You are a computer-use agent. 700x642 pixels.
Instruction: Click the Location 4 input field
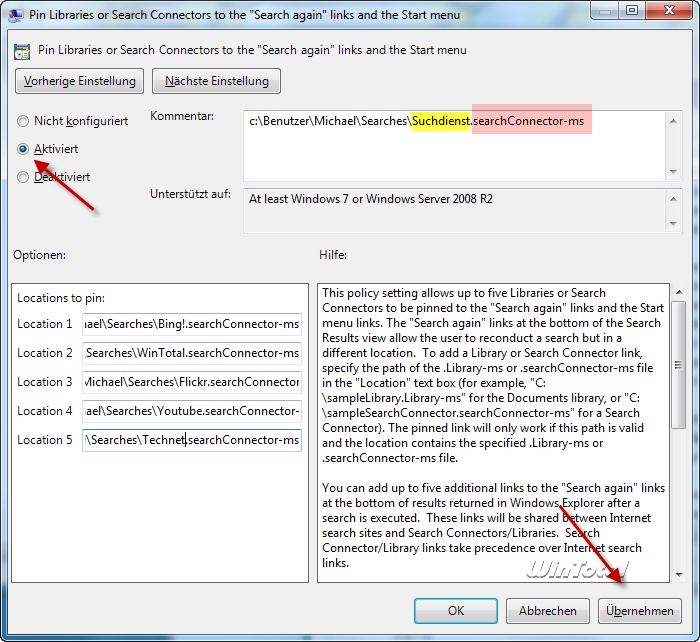point(192,411)
